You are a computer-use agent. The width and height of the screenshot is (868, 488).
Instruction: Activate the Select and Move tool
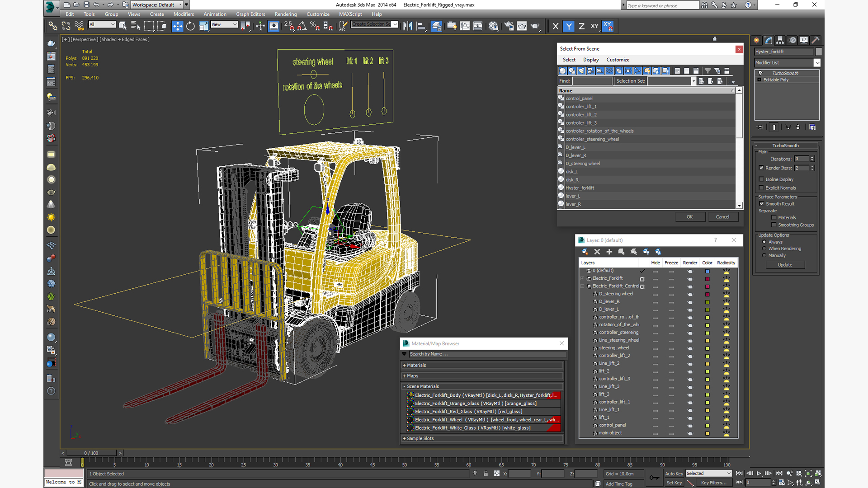pyautogui.click(x=178, y=26)
